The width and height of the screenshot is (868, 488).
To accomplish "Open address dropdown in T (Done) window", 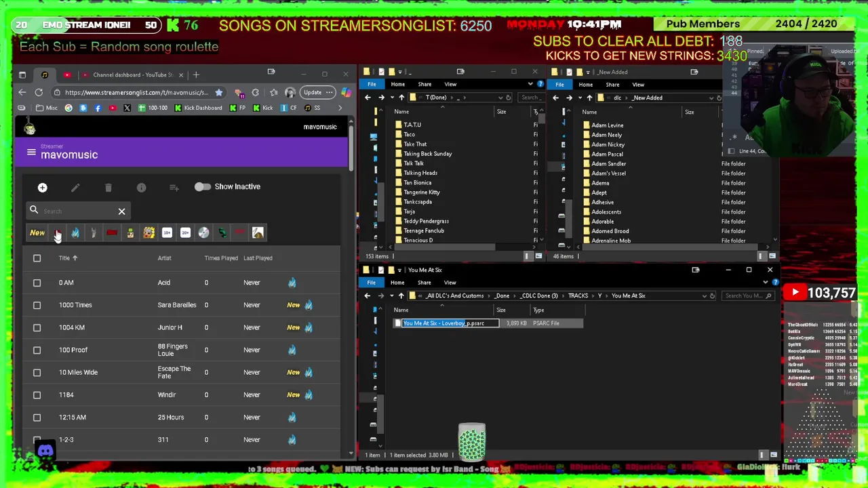I will (500, 98).
